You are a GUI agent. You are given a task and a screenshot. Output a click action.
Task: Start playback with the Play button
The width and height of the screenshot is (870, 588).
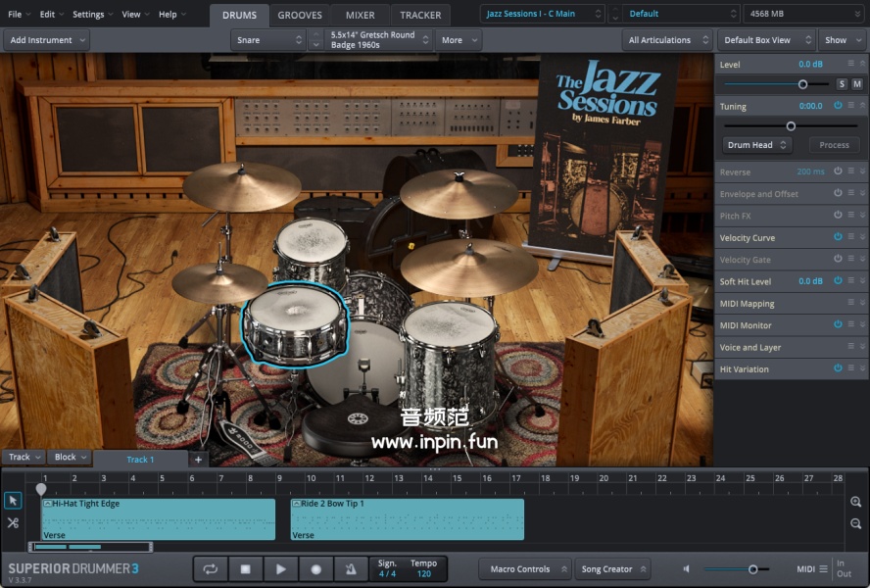tap(280, 568)
